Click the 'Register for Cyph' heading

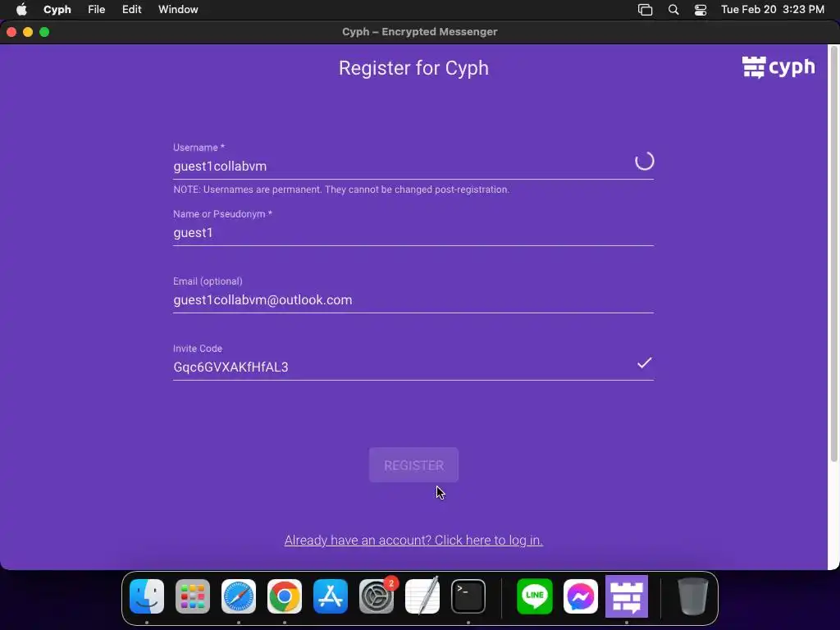pyautogui.click(x=413, y=68)
